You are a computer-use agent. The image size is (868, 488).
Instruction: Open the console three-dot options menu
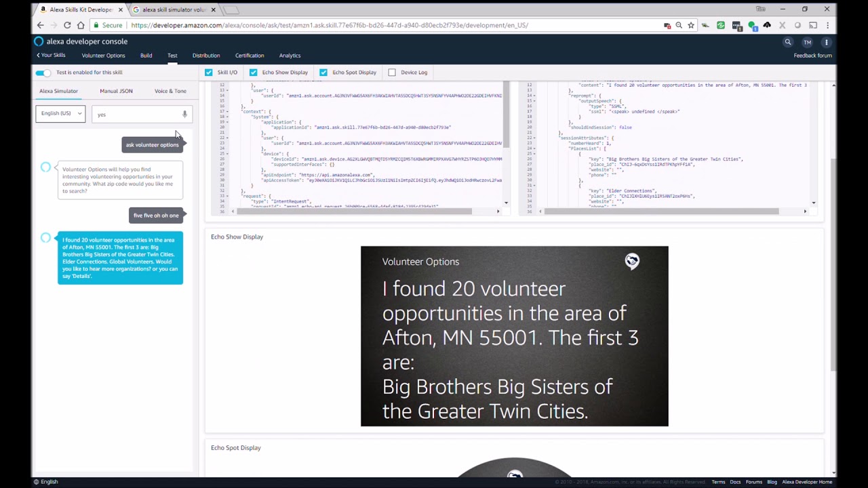tap(827, 42)
